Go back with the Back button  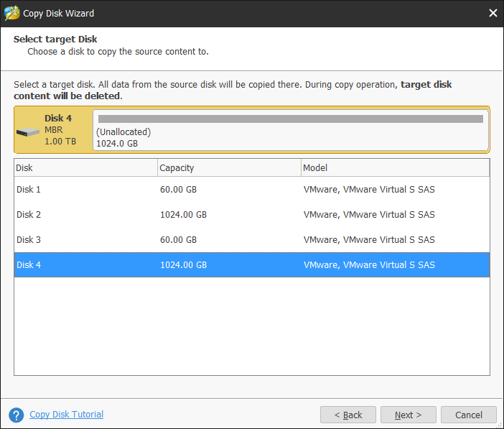[x=347, y=415]
